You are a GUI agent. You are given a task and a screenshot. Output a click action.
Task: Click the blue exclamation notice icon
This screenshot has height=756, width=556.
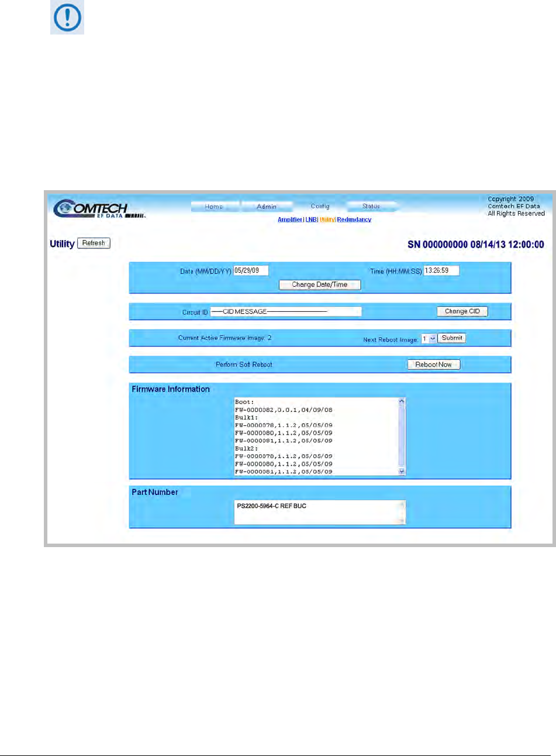coord(67,18)
